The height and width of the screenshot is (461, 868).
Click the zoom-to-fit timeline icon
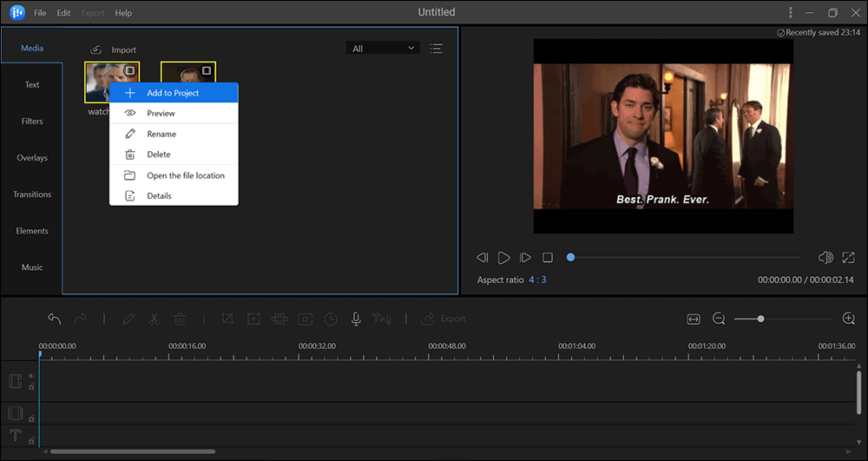coord(694,319)
